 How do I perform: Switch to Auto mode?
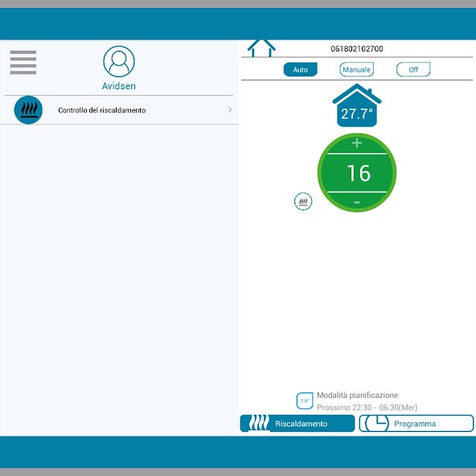coord(300,69)
